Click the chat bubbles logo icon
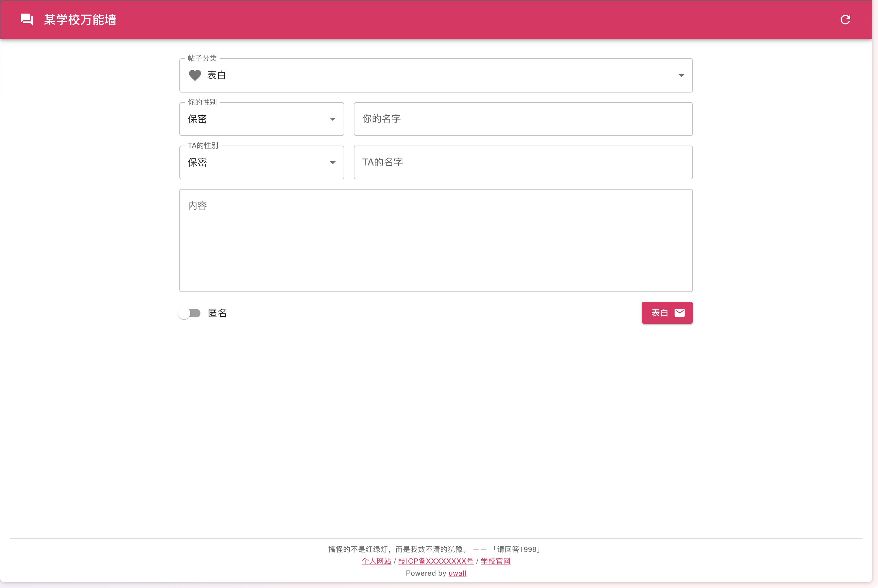Image resolution: width=878 pixels, height=588 pixels. tap(27, 20)
